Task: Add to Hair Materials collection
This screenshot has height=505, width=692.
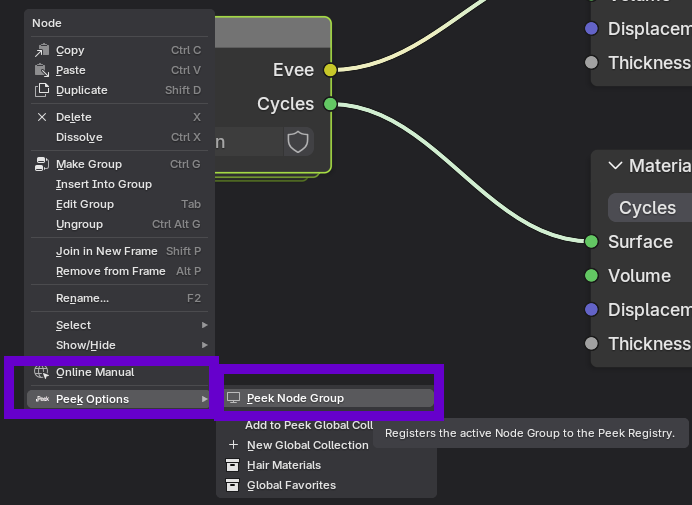Action: [329, 465]
